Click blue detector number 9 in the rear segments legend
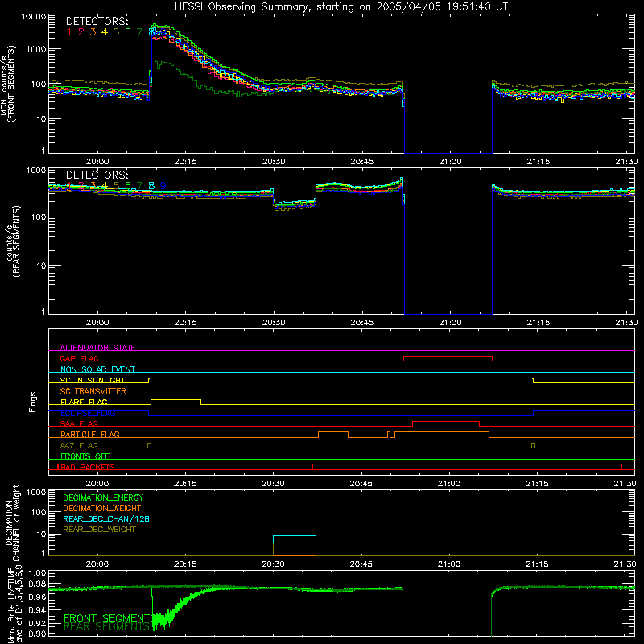The height and width of the screenshot is (644, 644). pos(163,186)
